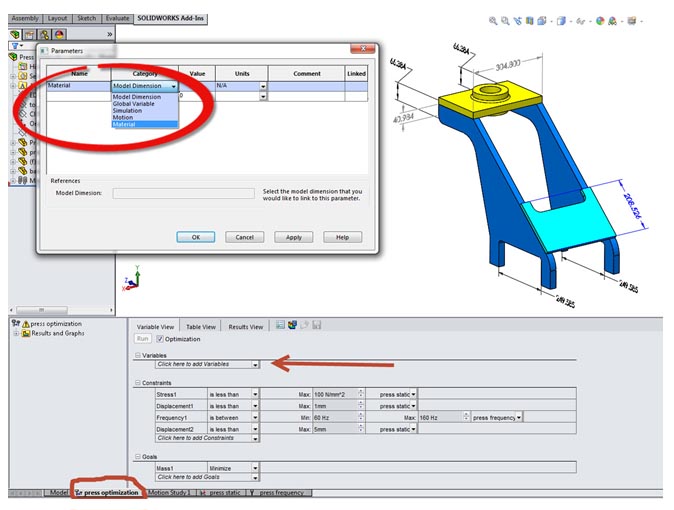Click the feature tree filter funnel icon
The height and width of the screenshot is (510, 674).
click(15, 46)
